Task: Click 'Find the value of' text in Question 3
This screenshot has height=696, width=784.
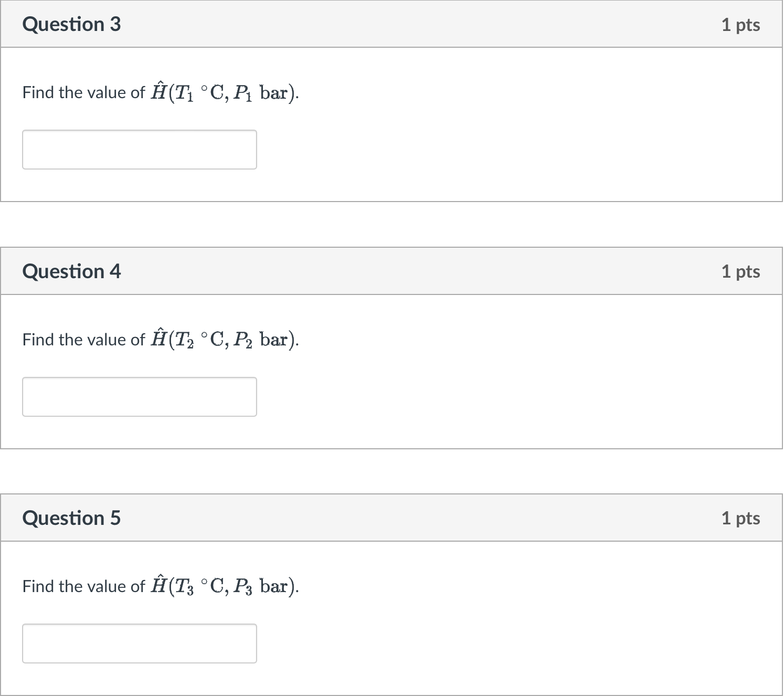Action: point(83,92)
